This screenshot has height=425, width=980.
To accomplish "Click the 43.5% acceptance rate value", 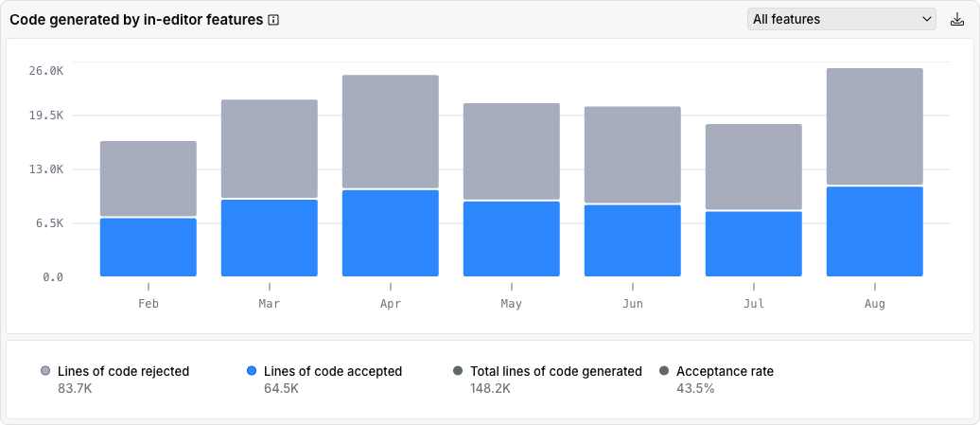I will pyautogui.click(x=695, y=388).
